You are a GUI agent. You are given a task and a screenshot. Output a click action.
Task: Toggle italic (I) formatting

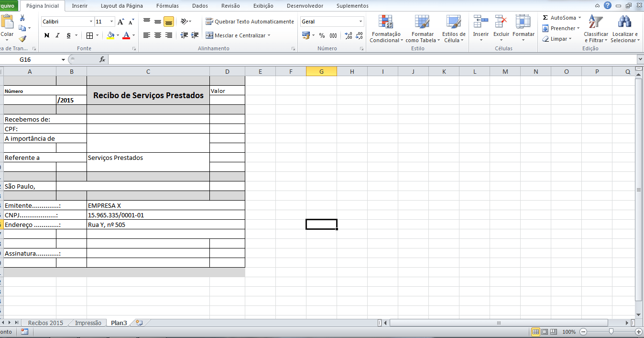click(58, 35)
